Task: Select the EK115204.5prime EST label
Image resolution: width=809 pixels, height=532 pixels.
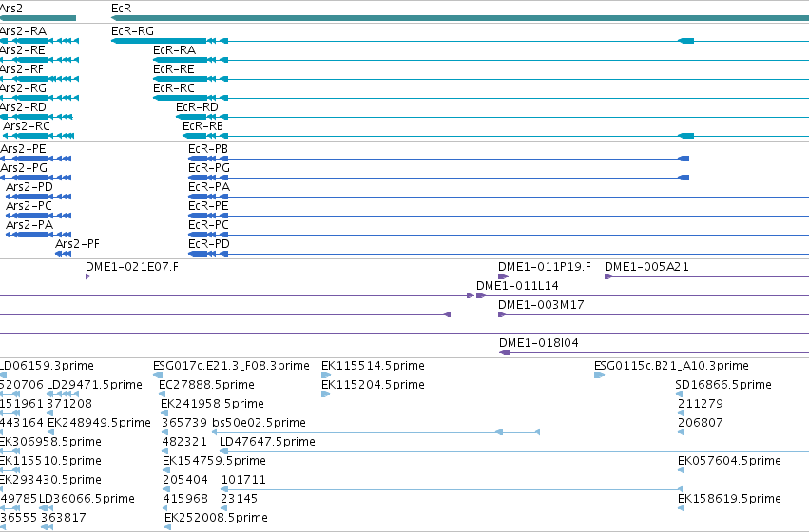Action: (x=373, y=385)
